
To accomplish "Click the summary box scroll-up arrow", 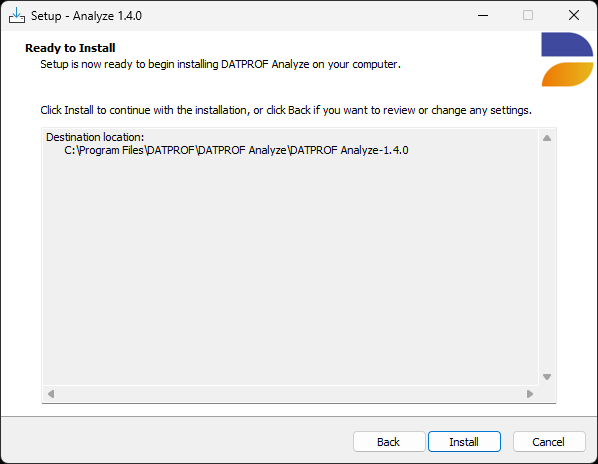I will click(x=547, y=138).
